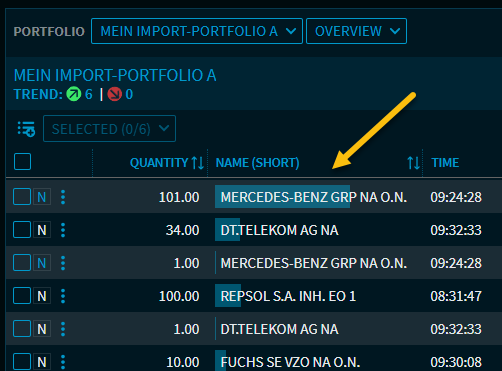The image size is (502, 371).
Task: Click N icon in Mercedes-Benz 101.00 row
Action: (x=42, y=197)
